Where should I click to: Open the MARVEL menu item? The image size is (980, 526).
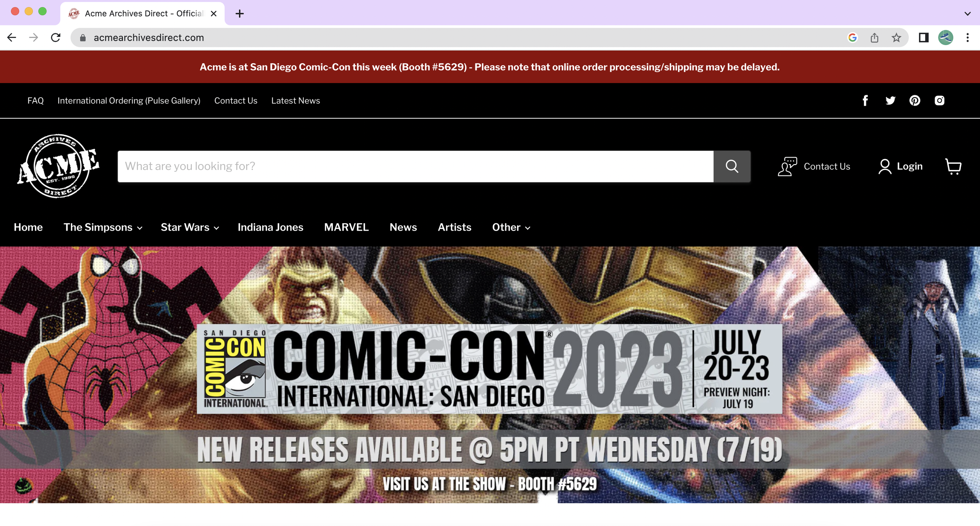tap(346, 227)
